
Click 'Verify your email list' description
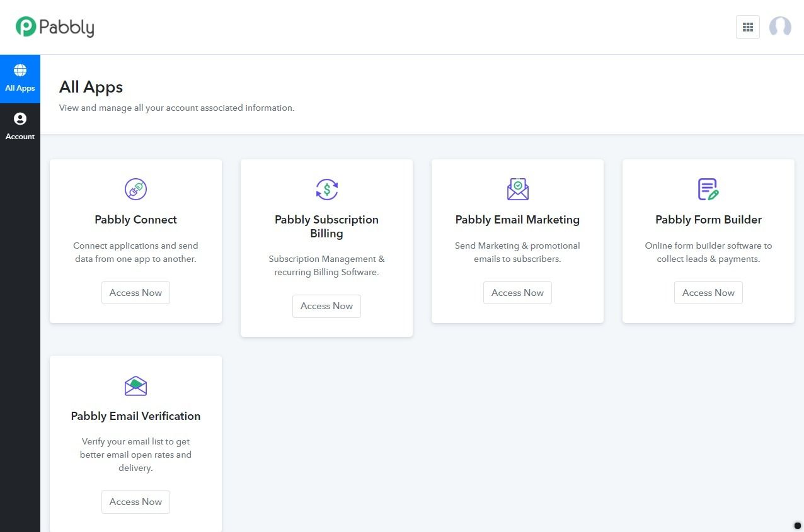(135, 455)
